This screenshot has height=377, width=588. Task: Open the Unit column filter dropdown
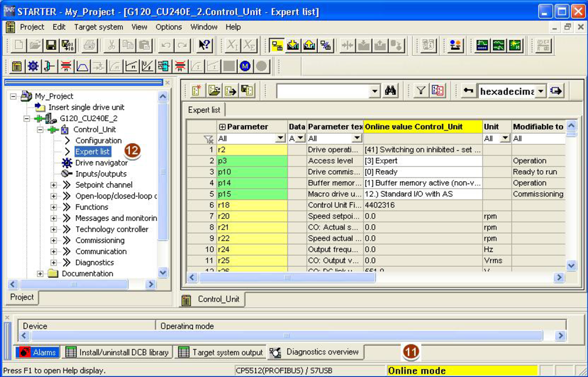point(505,139)
